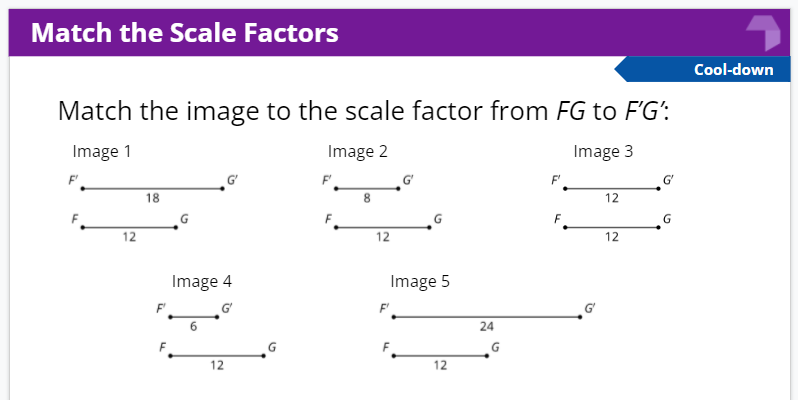This screenshot has width=798, height=400.
Task: Click the Image 4 label
Action: tap(202, 281)
